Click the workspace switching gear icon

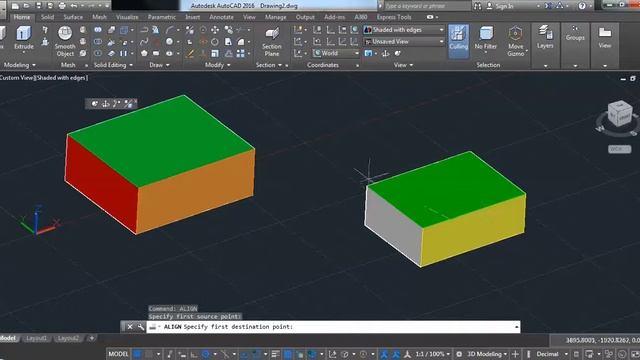click(x=459, y=354)
